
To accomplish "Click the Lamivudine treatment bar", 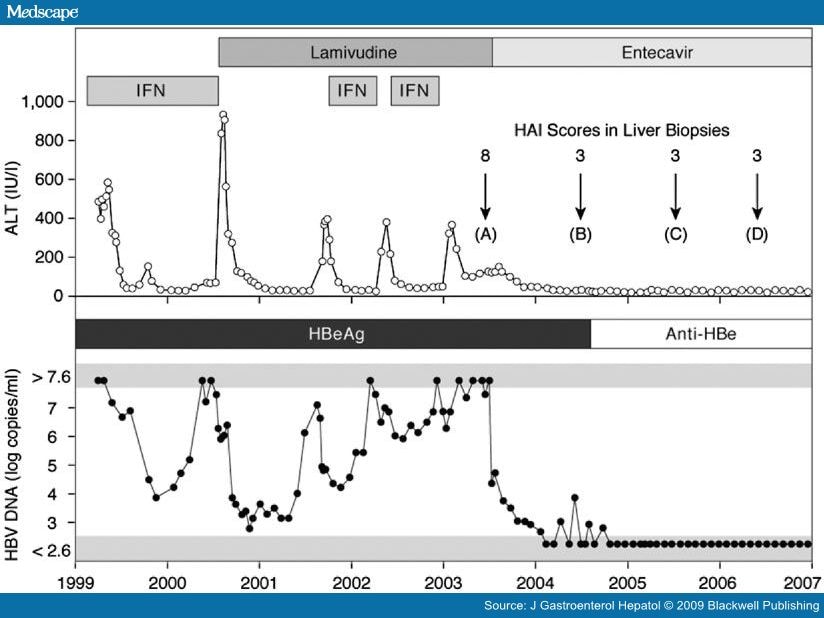I will point(353,46).
